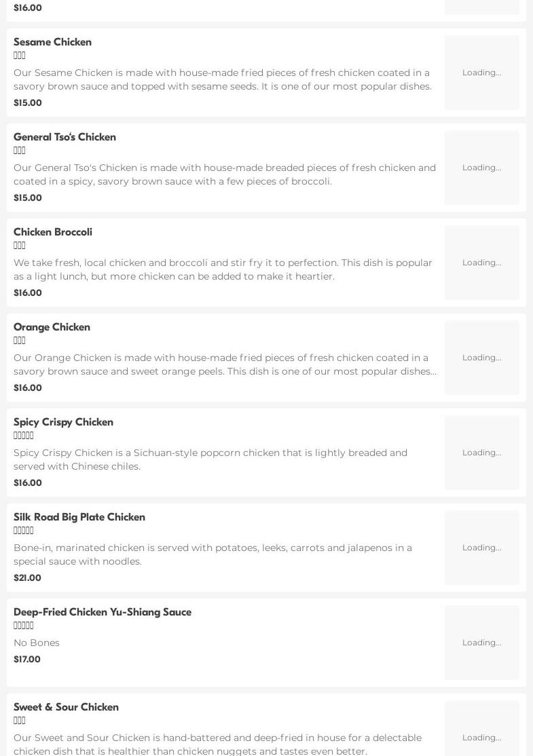The image size is (533, 756).
Task: Select the General Tso's Chicken title
Action: pos(65,137)
